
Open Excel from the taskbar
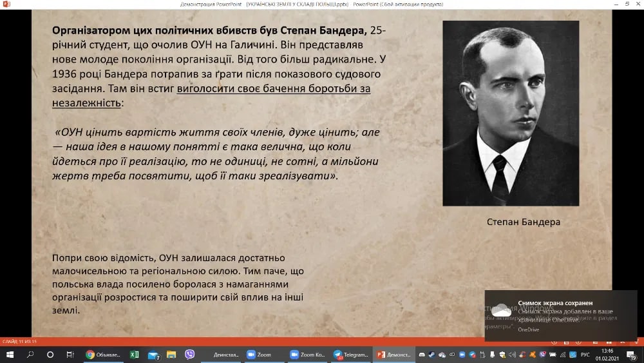[135, 355]
